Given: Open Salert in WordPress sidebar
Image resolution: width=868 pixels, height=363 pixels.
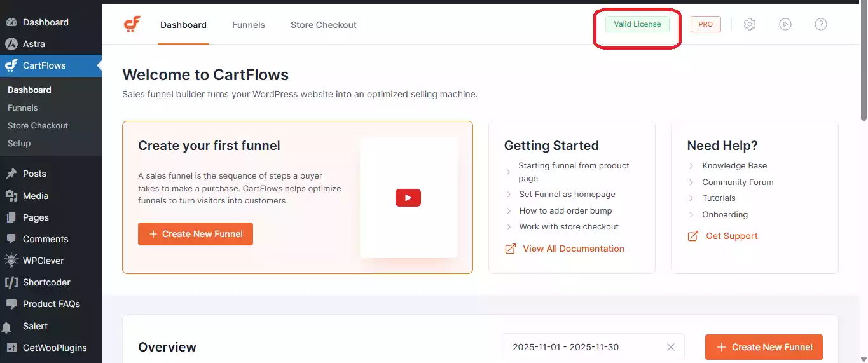Looking at the screenshot, I should tap(35, 326).
